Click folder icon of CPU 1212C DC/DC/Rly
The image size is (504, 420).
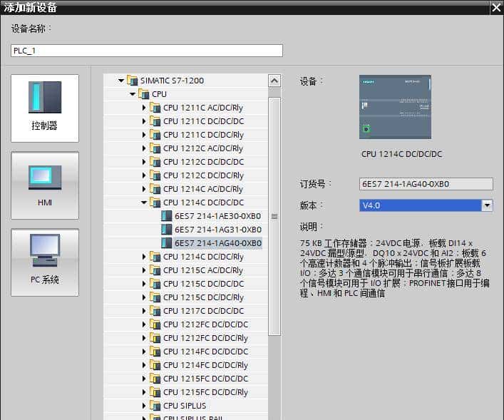155,175
